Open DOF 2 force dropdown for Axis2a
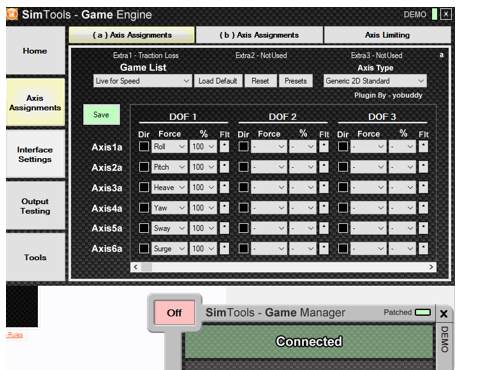480x370 pixels. click(269, 167)
